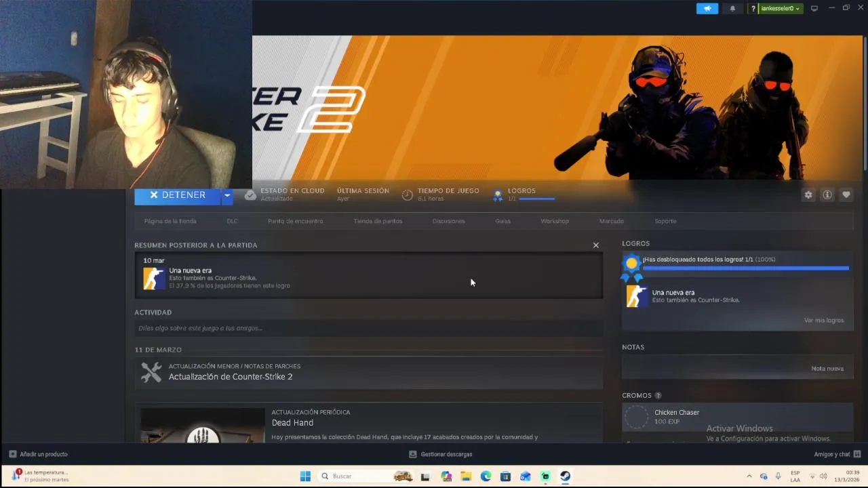868x488 pixels.
Task: Open the Punto de encuentro tab
Action: click(x=295, y=221)
